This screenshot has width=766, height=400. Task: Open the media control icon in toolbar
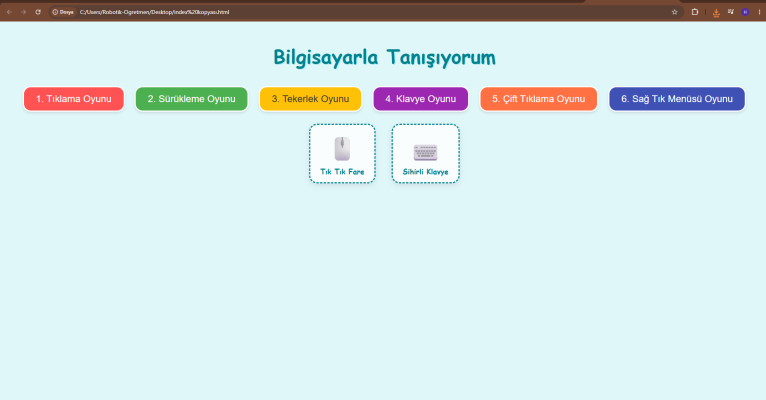coord(731,12)
